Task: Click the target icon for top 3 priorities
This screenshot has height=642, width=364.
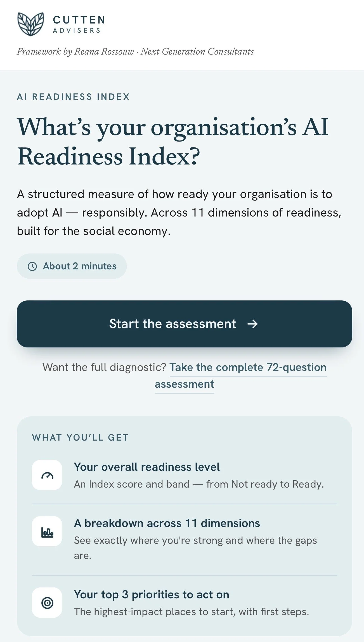Action: (47, 603)
